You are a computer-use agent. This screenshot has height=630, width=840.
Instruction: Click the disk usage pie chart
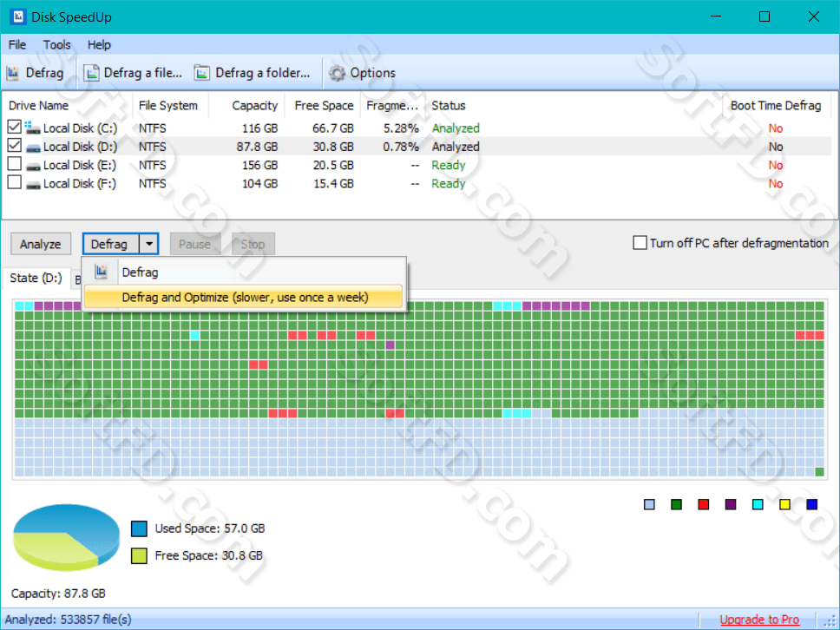[66, 537]
